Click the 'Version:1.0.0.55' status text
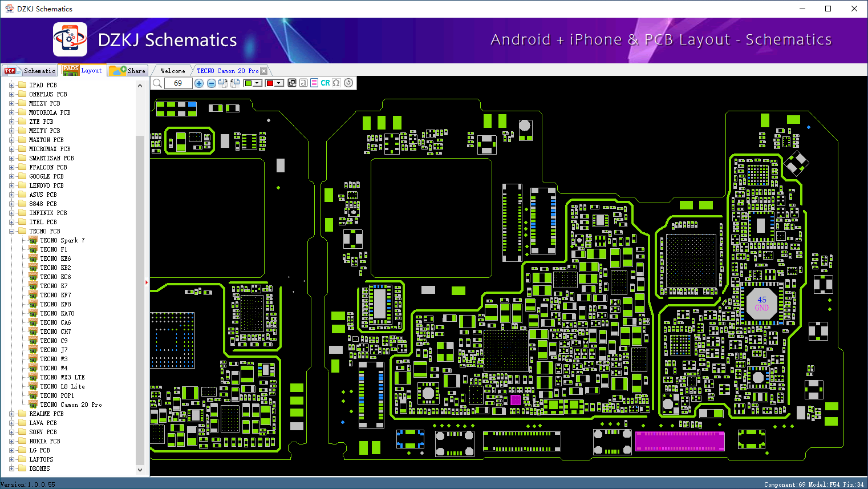Viewport: 868px width, 489px height. click(x=28, y=484)
